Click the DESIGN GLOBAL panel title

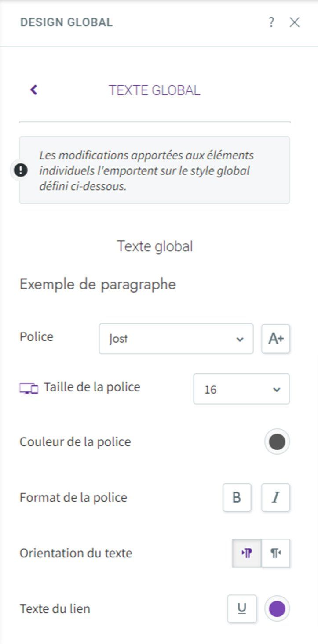[x=66, y=22]
